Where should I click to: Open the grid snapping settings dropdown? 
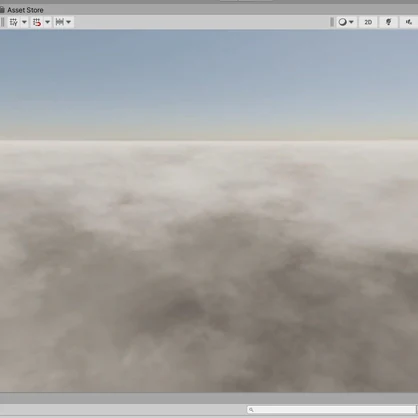(x=47, y=22)
